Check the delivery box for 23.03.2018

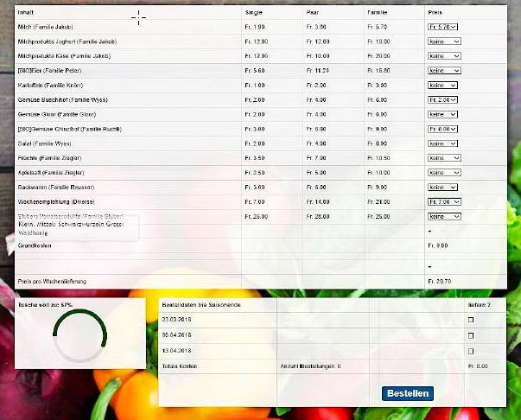pos(471,320)
